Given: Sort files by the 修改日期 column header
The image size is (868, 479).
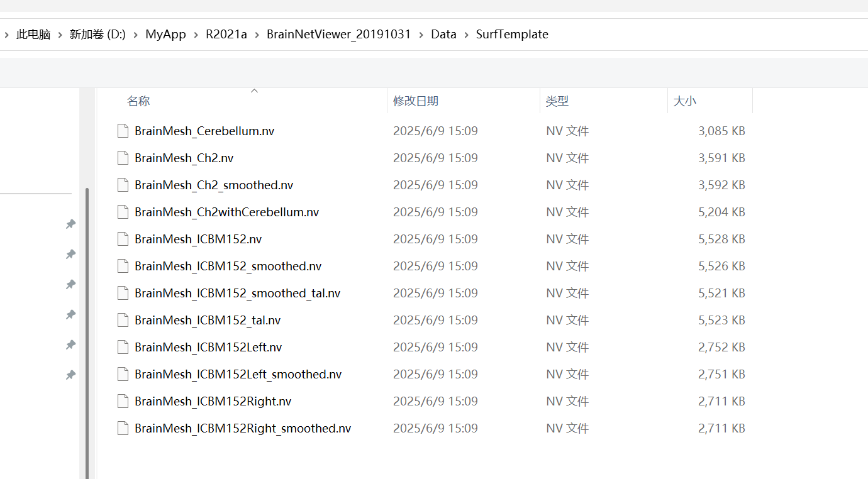Looking at the screenshot, I should (416, 101).
